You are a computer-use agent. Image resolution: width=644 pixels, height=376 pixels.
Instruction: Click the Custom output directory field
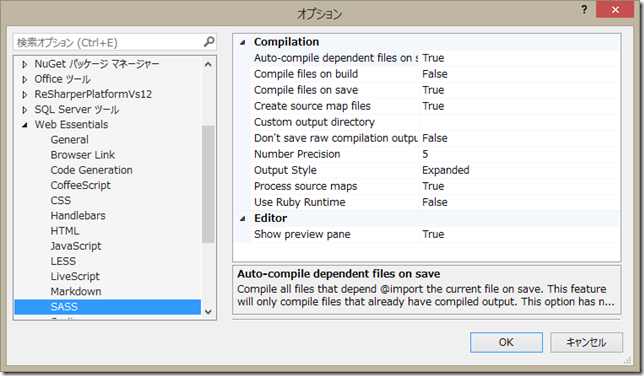[x=519, y=122]
